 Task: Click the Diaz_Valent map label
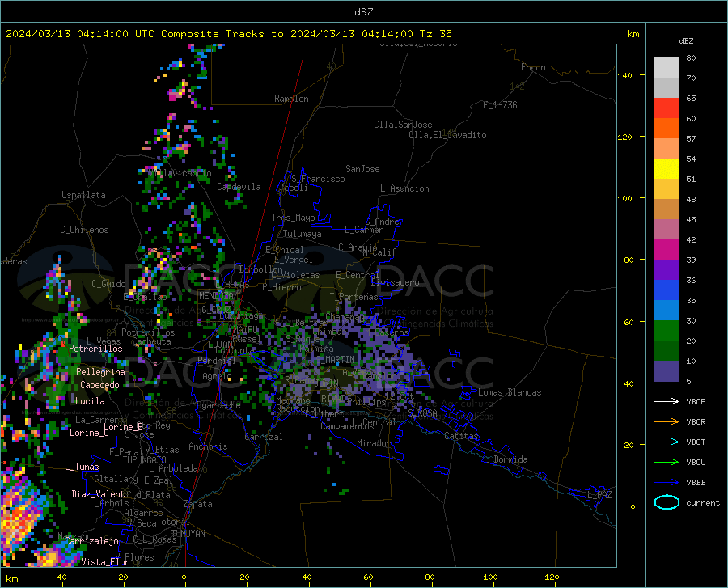(x=98, y=494)
